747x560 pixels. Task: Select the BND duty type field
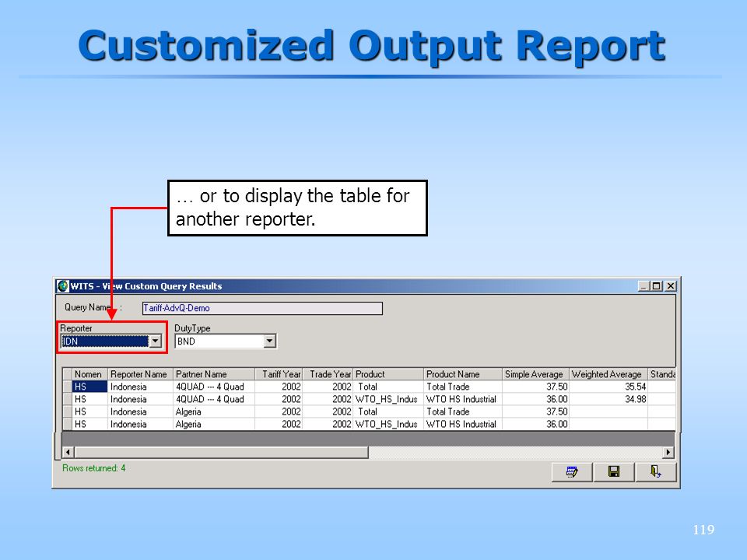tap(219, 341)
